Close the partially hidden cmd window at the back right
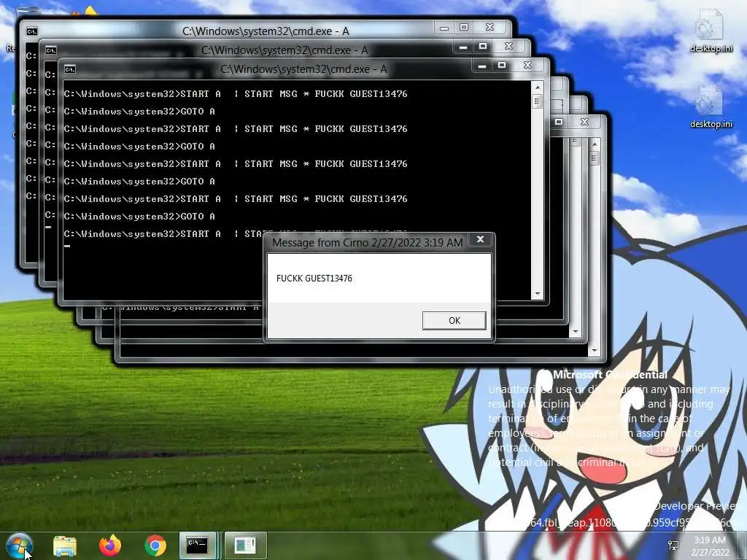The image size is (747, 560). pos(584,122)
